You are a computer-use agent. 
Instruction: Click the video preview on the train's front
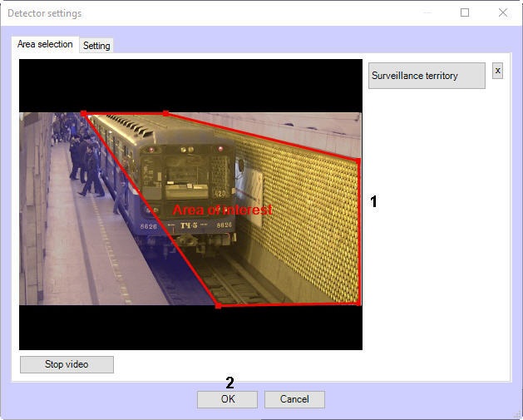click(x=187, y=187)
